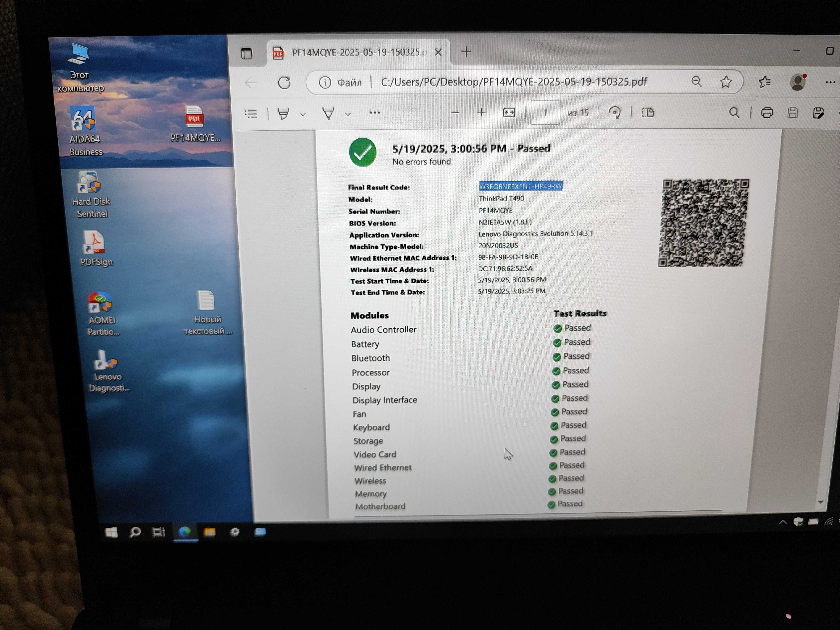The height and width of the screenshot is (630, 840).
Task: Rotate the PDF page
Action: pyautogui.click(x=614, y=112)
